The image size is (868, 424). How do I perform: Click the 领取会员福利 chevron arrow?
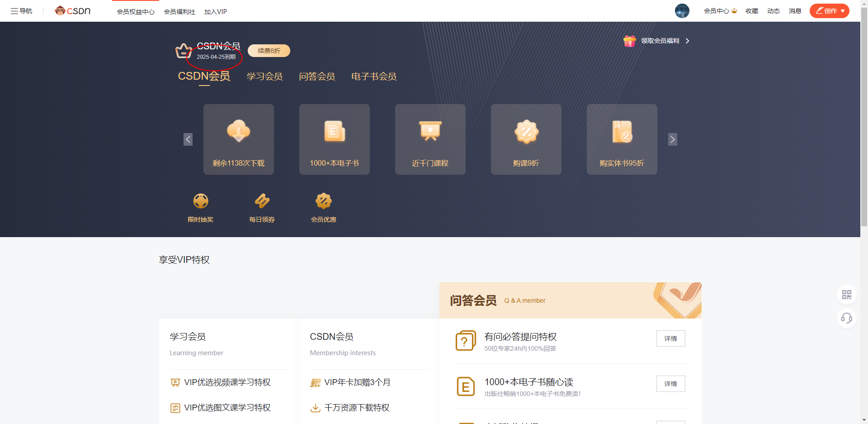pos(687,41)
